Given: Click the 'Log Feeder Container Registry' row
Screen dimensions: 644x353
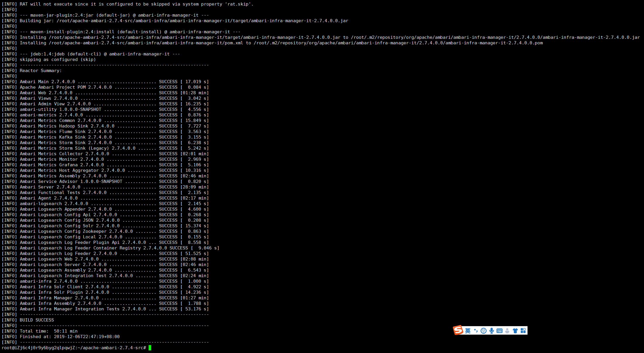Looking at the screenshot, I should coord(110,248).
